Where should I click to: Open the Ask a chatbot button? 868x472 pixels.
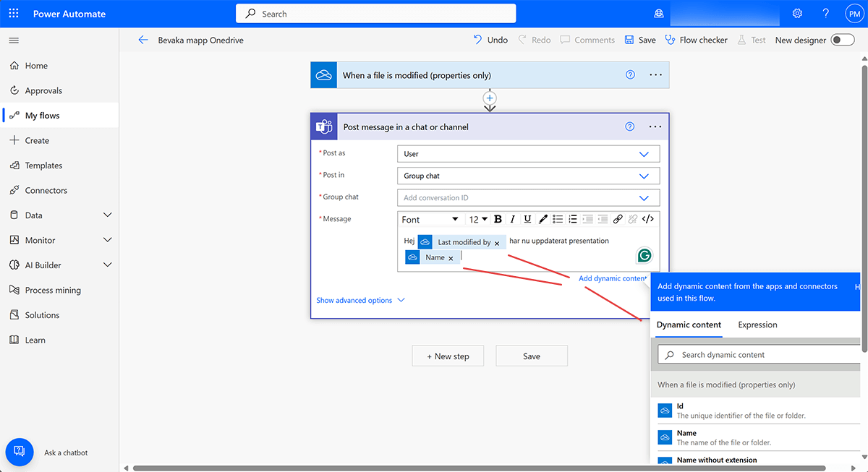20,452
